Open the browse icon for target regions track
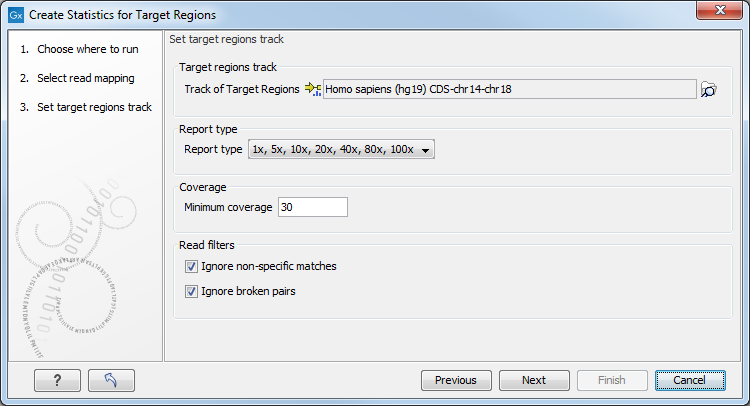 708,89
